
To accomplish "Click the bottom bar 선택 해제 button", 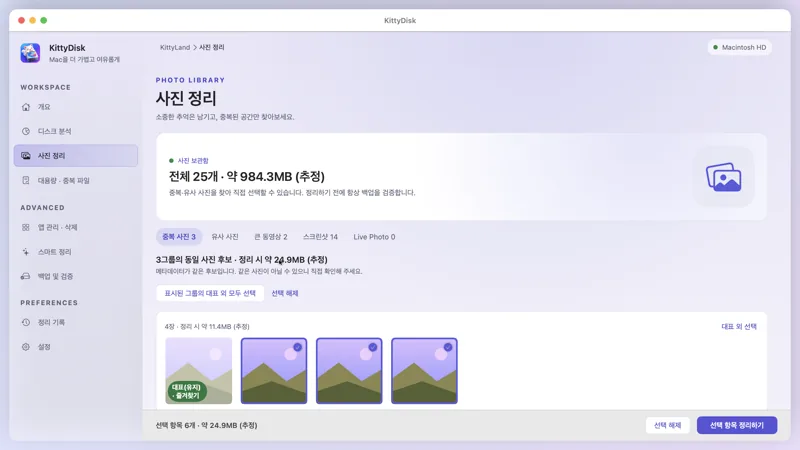I will [667, 425].
